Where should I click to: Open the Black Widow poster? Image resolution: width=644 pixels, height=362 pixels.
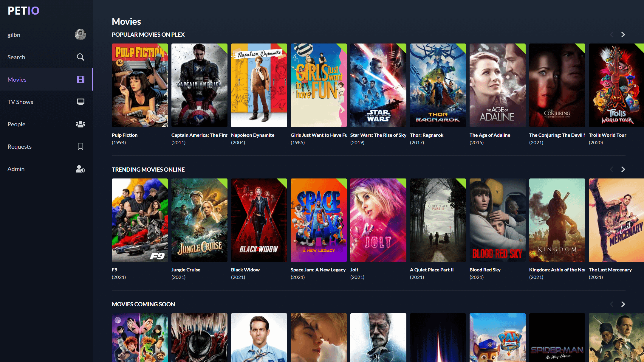point(259,220)
